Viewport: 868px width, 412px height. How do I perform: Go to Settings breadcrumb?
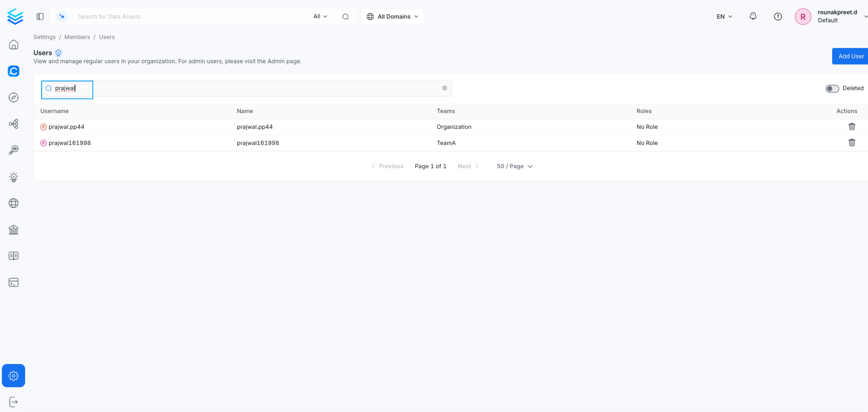click(44, 37)
